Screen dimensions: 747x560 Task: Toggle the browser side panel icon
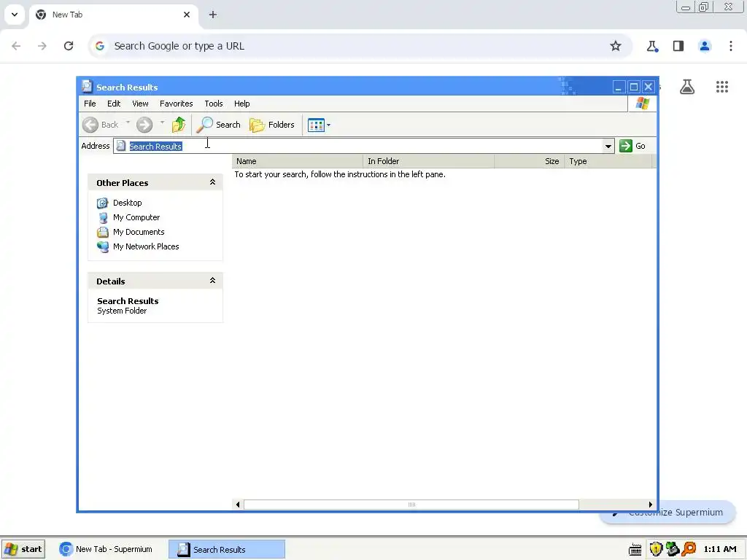[678, 46]
